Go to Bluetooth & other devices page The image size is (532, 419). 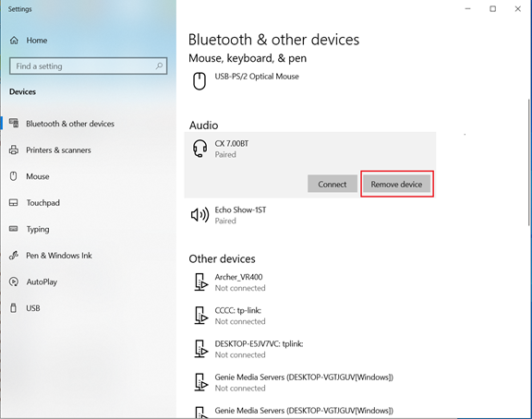(x=61, y=124)
